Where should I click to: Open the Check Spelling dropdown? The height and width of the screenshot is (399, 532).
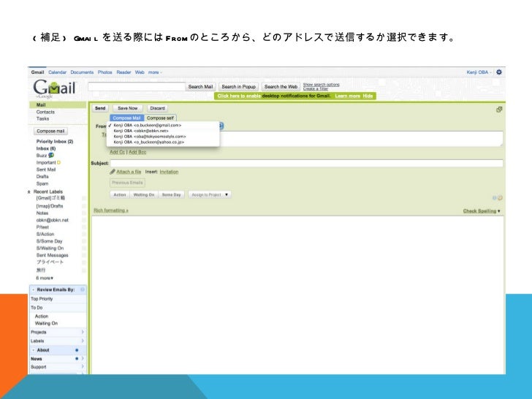[482, 211]
